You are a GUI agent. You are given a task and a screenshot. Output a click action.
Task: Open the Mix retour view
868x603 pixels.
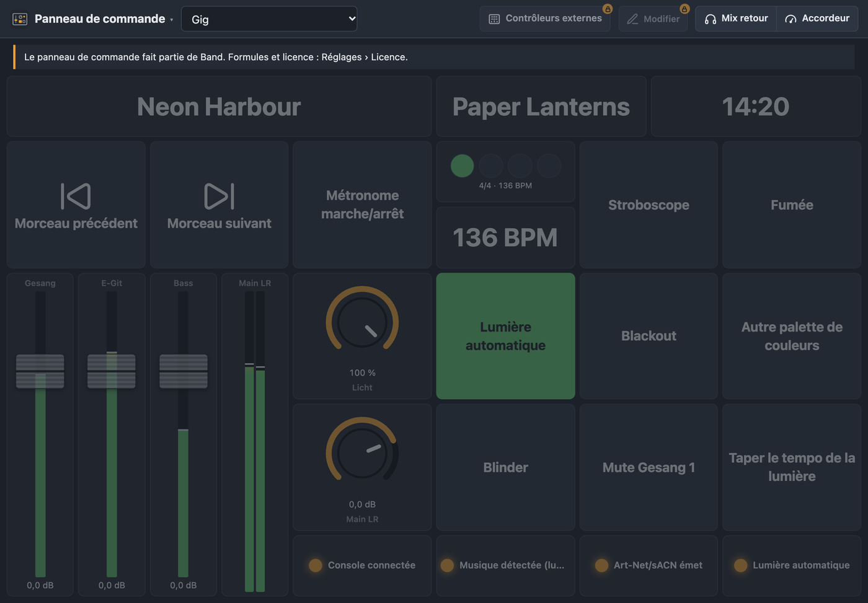coord(736,19)
